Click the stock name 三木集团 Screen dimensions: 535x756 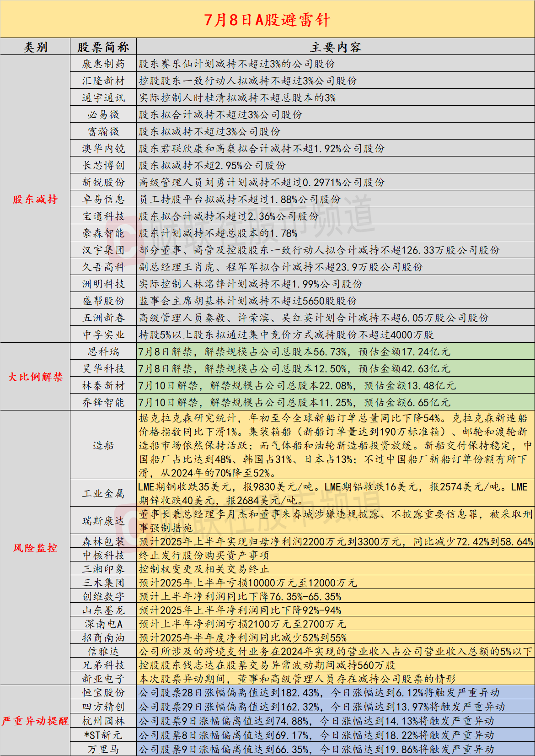103,583
